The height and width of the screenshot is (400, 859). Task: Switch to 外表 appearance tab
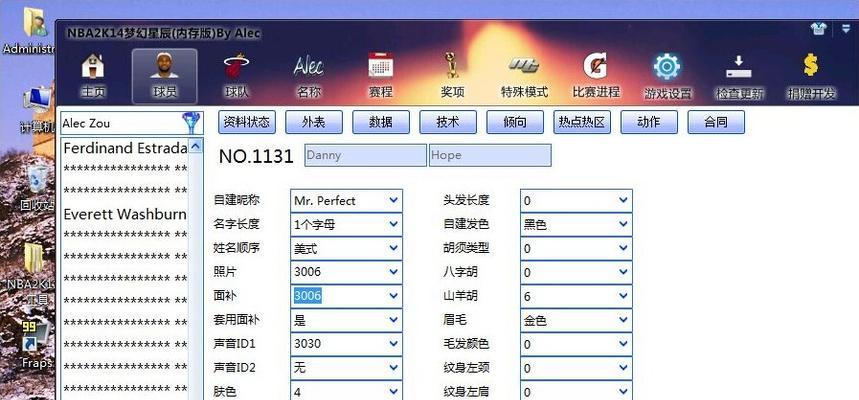[314, 122]
